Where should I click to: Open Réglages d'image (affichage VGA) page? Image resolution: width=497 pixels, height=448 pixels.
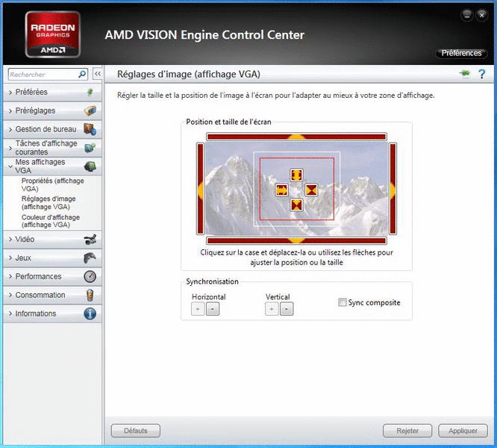pyautogui.click(x=49, y=202)
